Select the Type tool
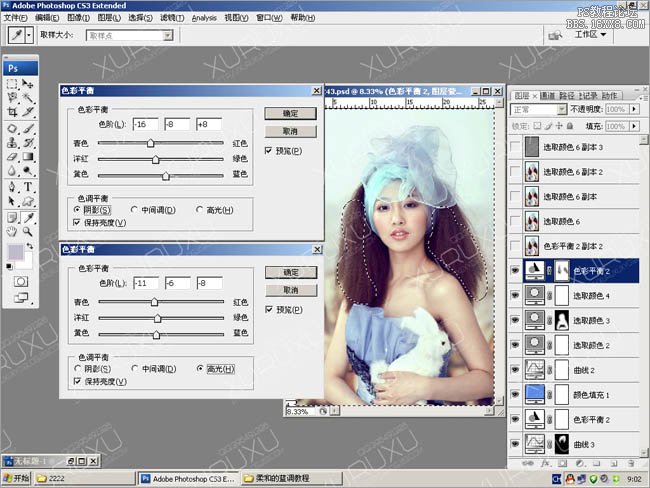Viewport: 650px width, 488px height. click(x=28, y=187)
